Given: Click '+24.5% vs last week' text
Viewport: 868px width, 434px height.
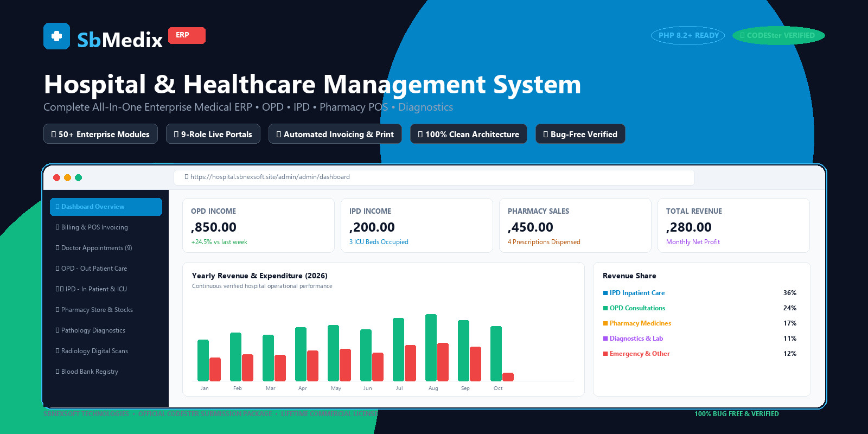Looking at the screenshot, I should [x=219, y=242].
